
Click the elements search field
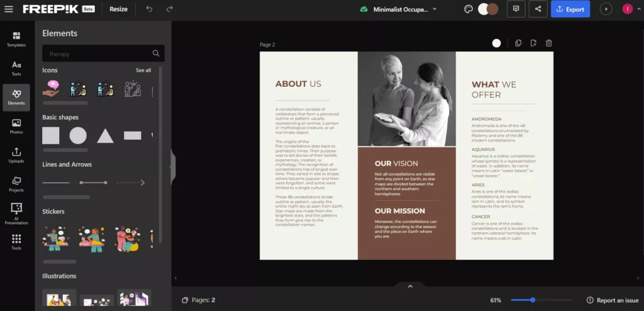104,54
